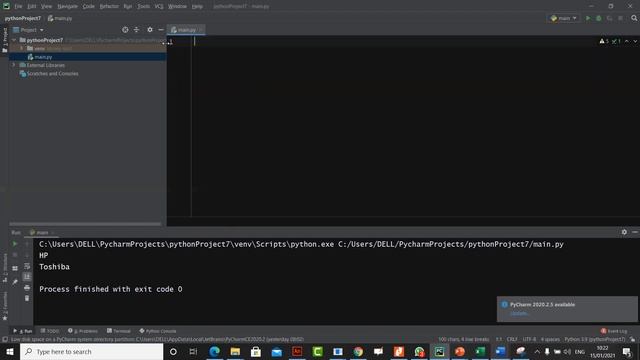Image resolution: width=640 pixels, height=360 pixels.
Task: Open Problems tool window tab
Action: 83,331
